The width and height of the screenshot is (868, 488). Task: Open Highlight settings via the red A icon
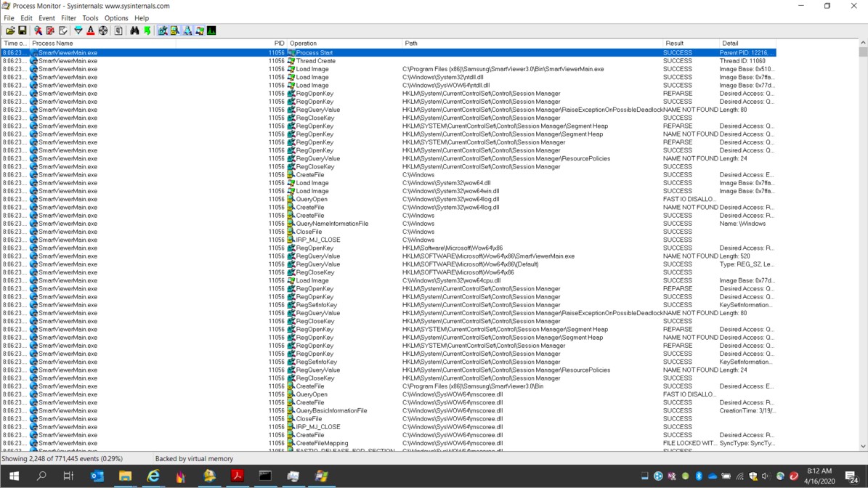[x=90, y=31]
